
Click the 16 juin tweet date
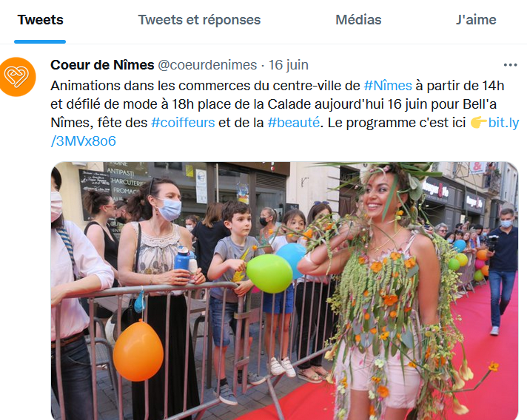coord(289,65)
